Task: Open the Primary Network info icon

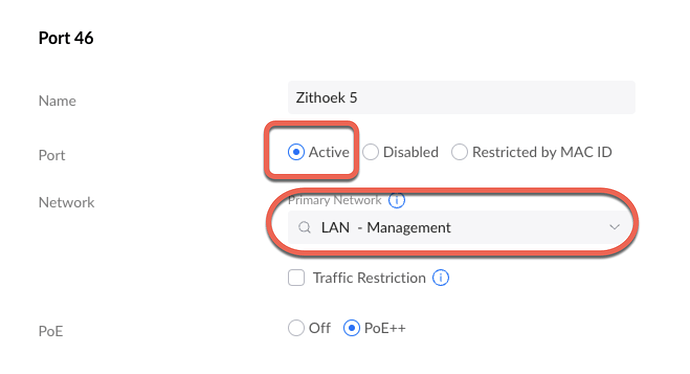Action: click(x=396, y=200)
